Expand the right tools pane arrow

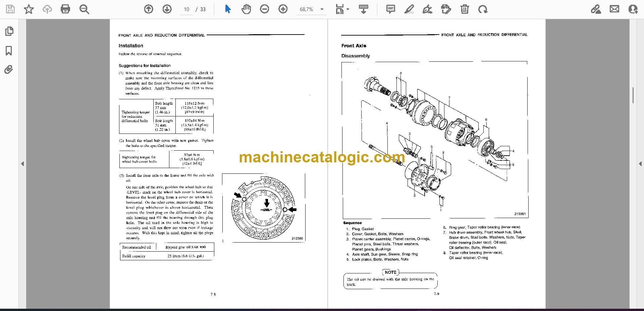pos(640,164)
